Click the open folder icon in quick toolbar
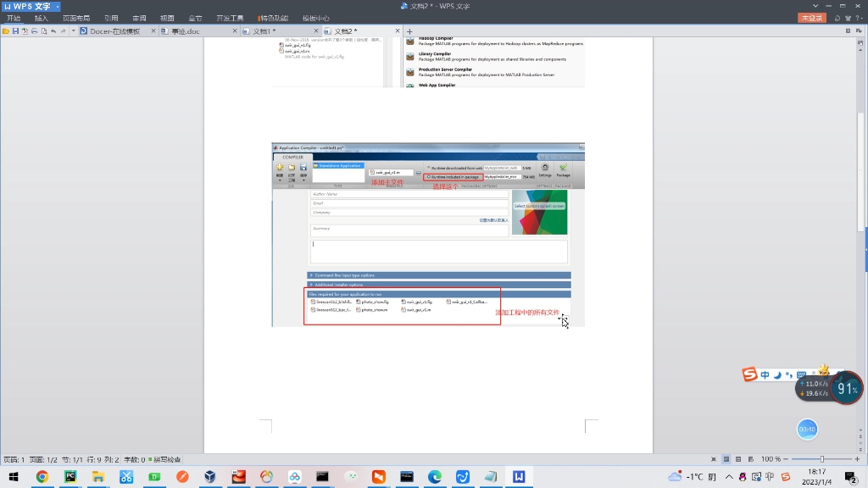The height and width of the screenshot is (488, 868). [x=6, y=31]
